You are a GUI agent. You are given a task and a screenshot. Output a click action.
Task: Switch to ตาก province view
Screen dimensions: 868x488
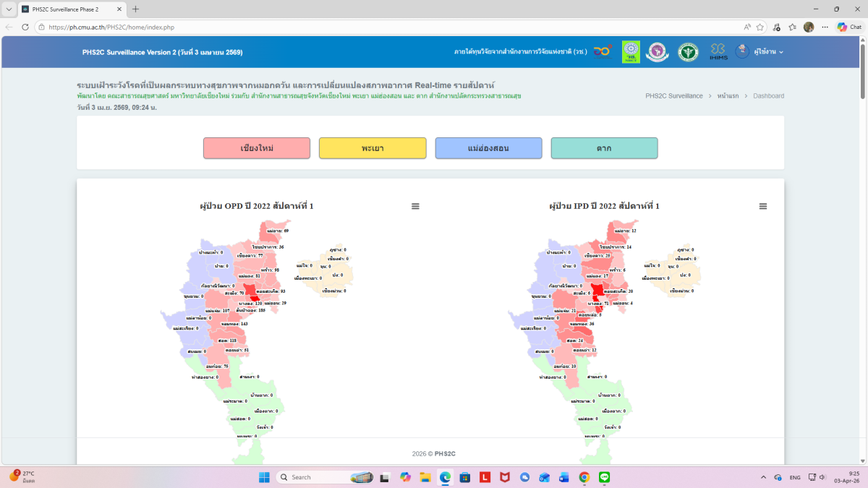coord(604,148)
